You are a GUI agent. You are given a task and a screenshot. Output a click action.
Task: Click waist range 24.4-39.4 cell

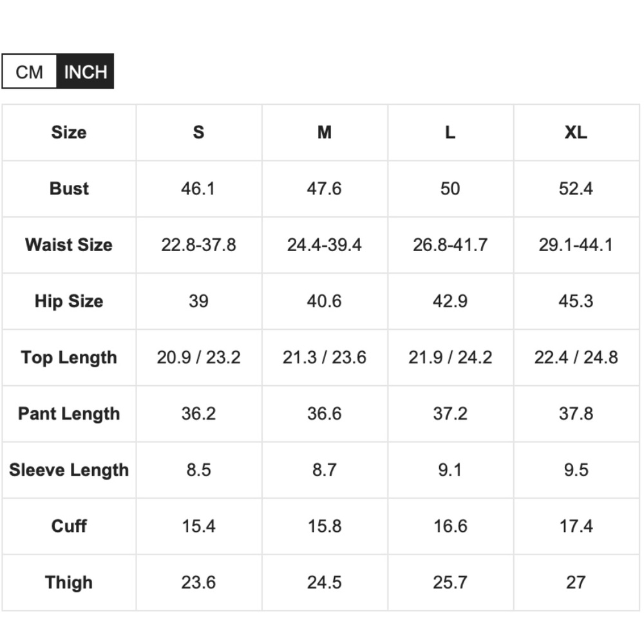pos(325,245)
